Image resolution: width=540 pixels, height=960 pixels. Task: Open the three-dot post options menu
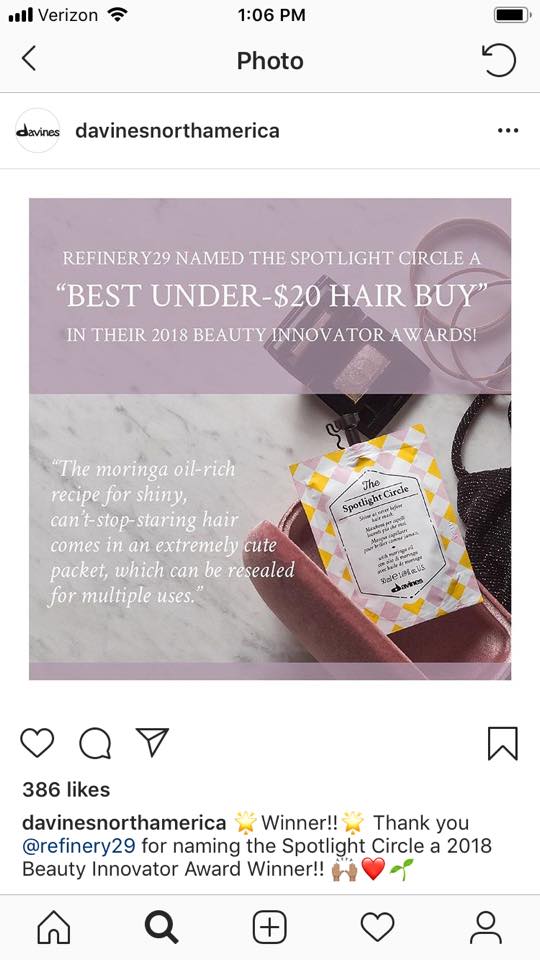click(508, 130)
